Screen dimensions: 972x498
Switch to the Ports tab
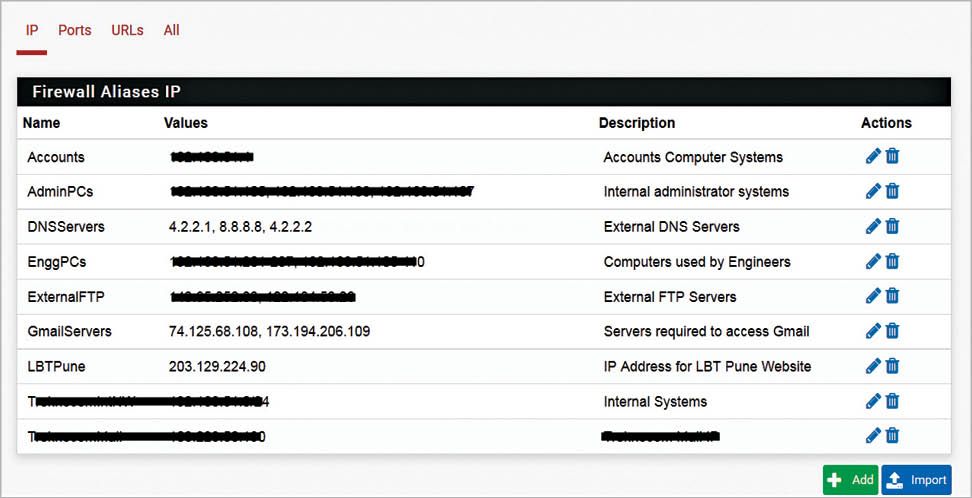coord(75,31)
